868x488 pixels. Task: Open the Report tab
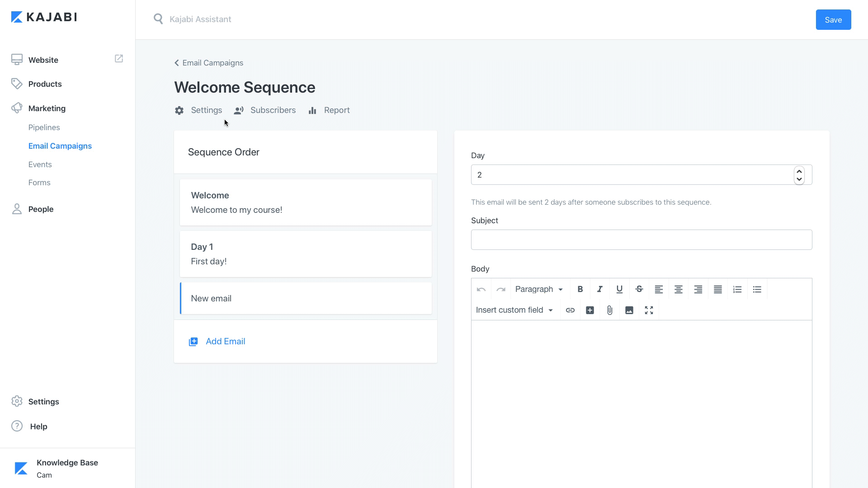(x=329, y=110)
